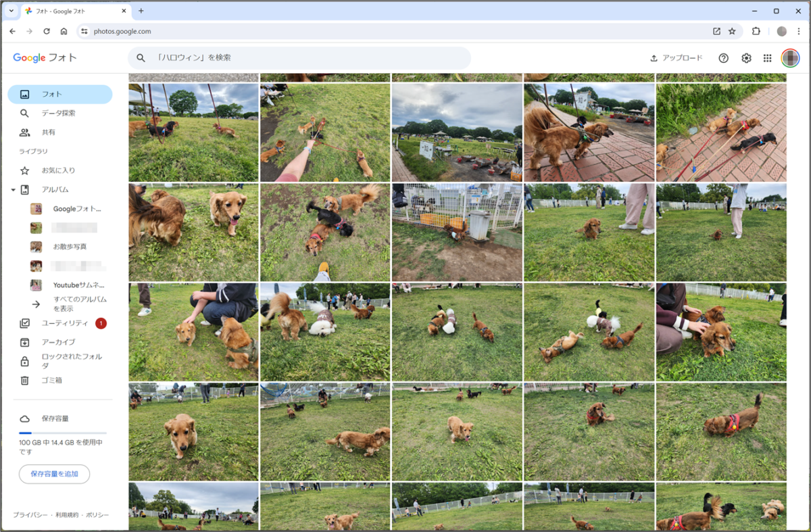Open the Google account avatar
The height and width of the screenshot is (532, 811).
(790, 58)
